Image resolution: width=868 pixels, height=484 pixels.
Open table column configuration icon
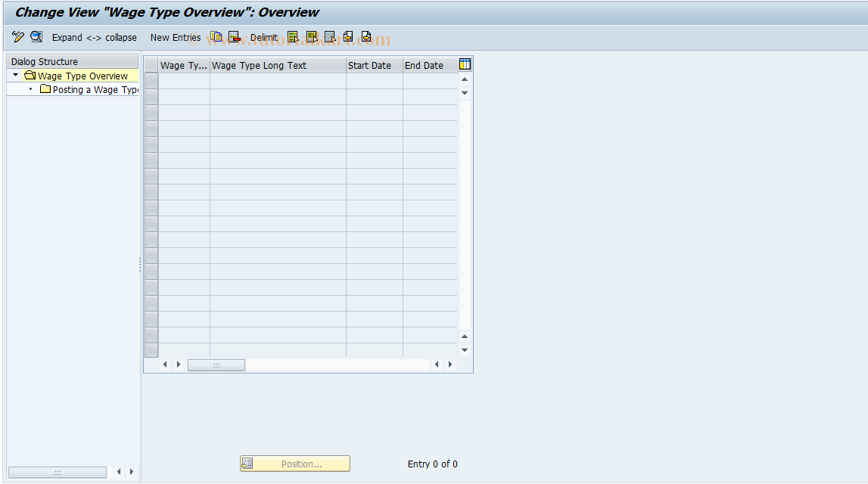[465, 65]
